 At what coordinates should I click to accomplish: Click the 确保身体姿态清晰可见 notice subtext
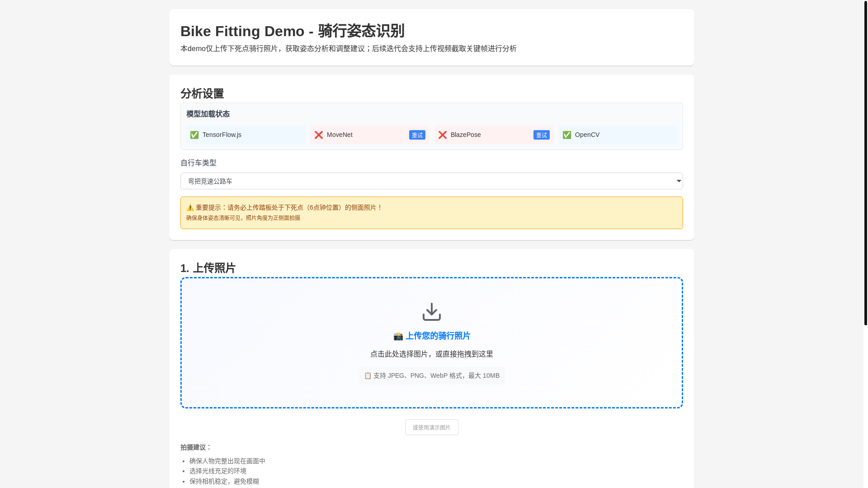tap(243, 218)
